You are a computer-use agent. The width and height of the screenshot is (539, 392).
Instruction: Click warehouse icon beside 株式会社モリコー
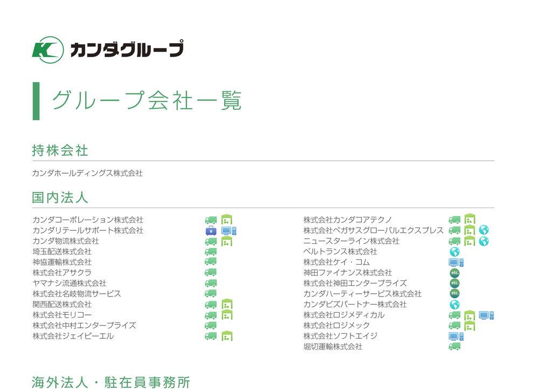[227, 315]
